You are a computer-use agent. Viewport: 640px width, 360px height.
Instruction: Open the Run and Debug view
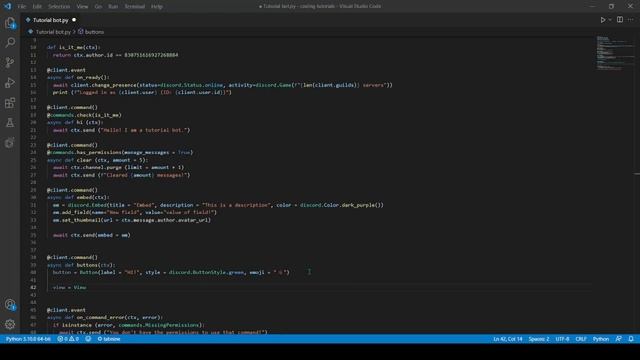pos(10,82)
